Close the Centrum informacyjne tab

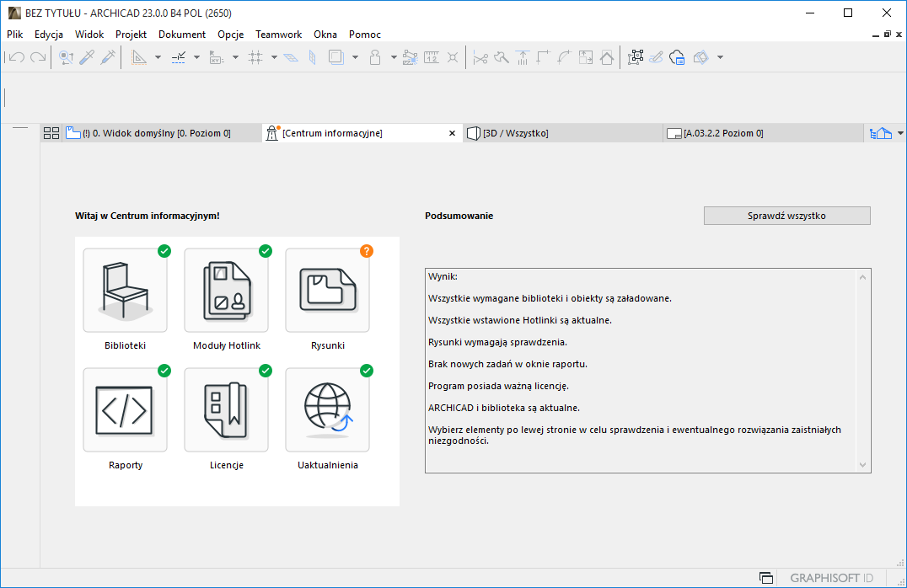click(x=452, y=133)
